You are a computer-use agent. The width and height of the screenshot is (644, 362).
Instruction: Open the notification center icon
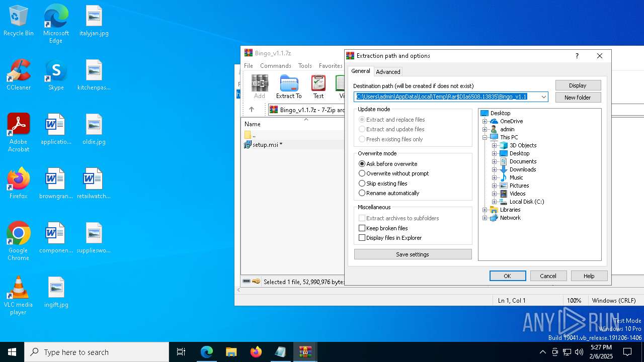[x=627, y=352]
